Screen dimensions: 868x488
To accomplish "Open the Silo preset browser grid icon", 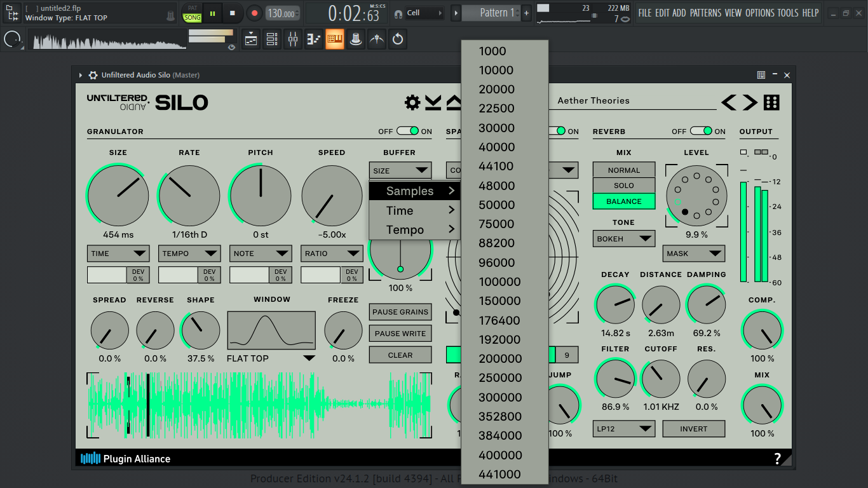I will pos(771,102).
